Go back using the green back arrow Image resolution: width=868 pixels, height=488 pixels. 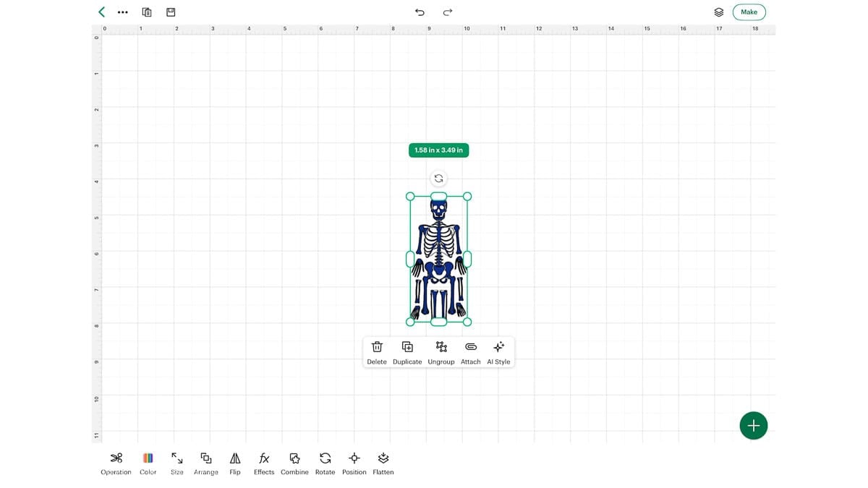pos(102,12)
